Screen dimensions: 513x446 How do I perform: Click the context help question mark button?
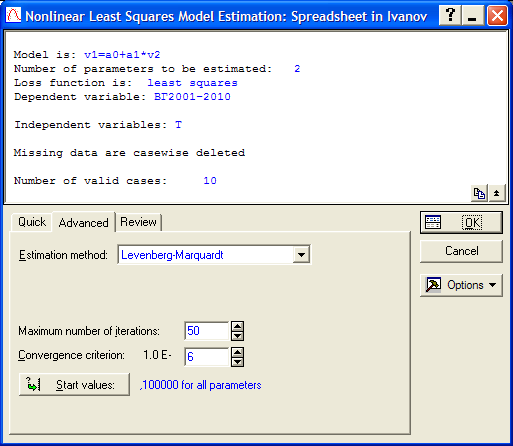(450, 15)
